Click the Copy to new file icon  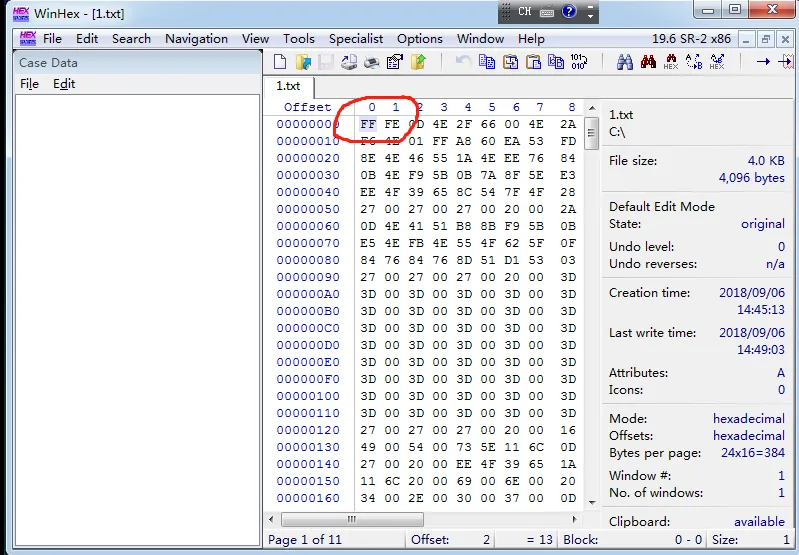(556, 62)
